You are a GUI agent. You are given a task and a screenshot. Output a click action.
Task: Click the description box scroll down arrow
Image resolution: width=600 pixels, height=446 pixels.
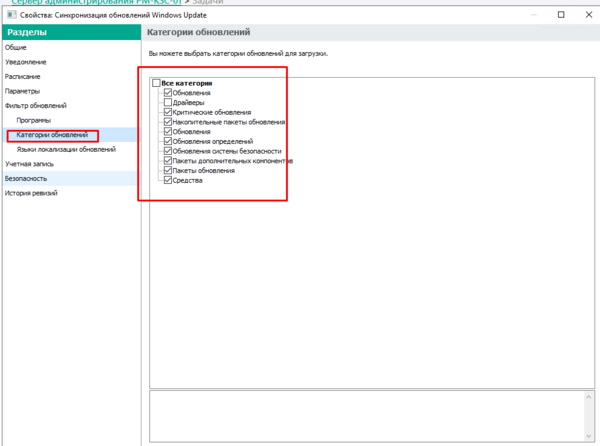coord(589,436)
